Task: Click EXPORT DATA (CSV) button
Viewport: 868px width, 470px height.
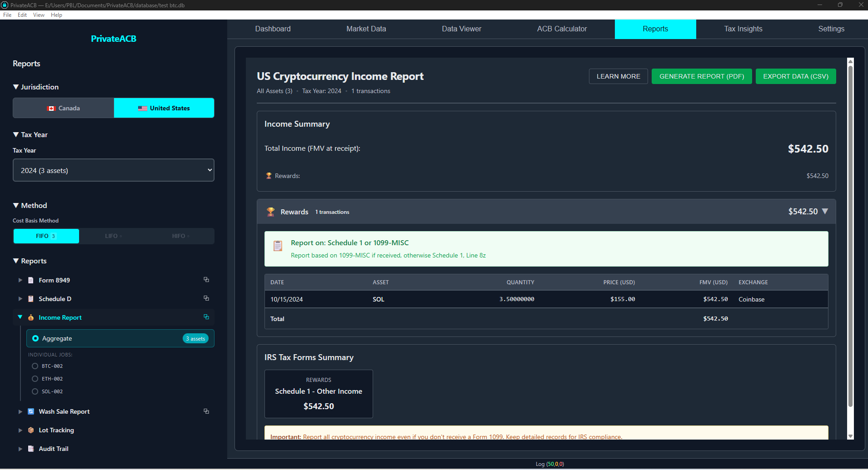Action: point(796,76)
